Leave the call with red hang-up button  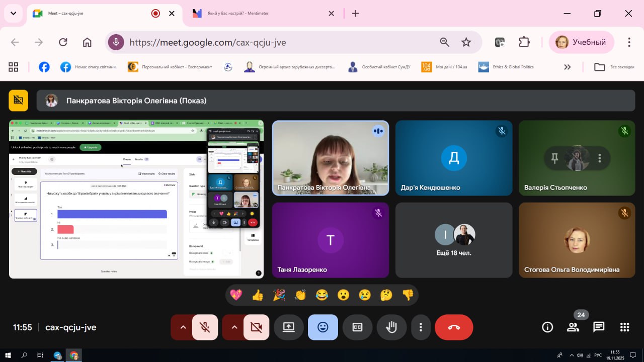click(x=453, y=327)
